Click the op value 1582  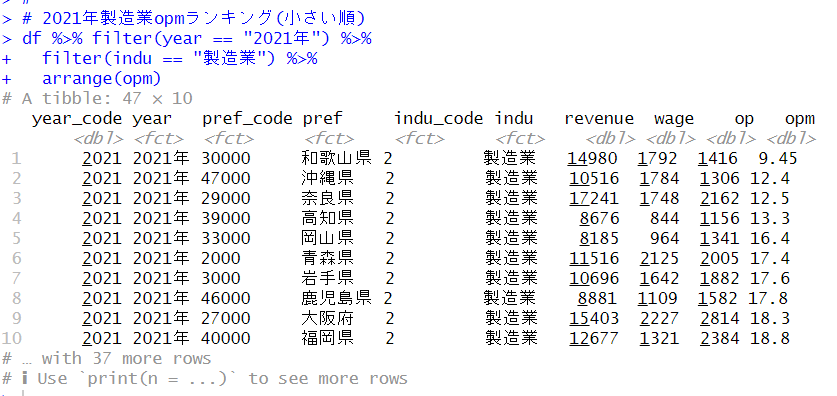pyautogui.click(x=717, y=298)
